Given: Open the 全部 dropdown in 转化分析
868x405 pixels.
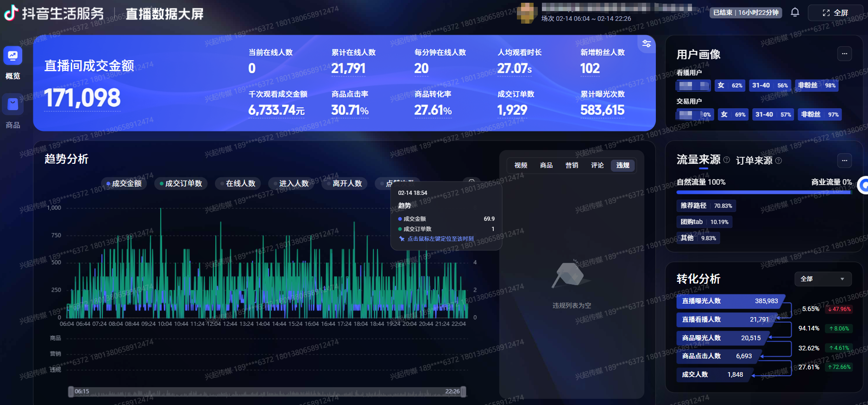Looking at the screenshot, I should pyautogui.click(x=823, y=279).
